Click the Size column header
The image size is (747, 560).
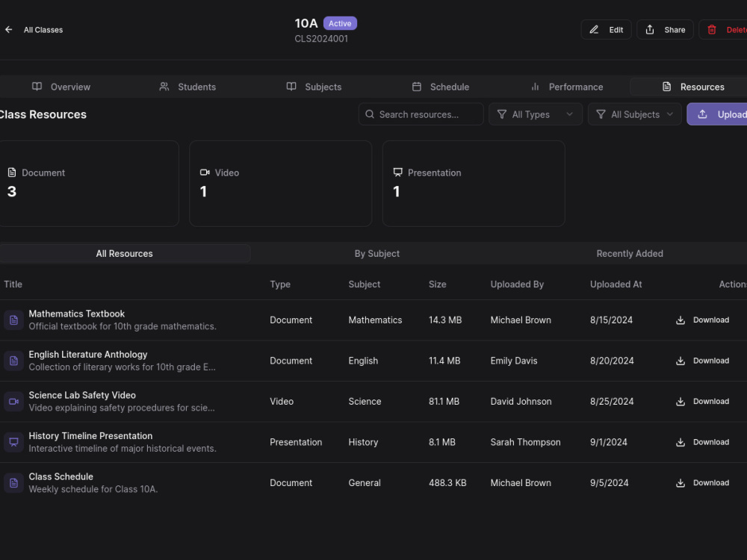click(437, 284)
